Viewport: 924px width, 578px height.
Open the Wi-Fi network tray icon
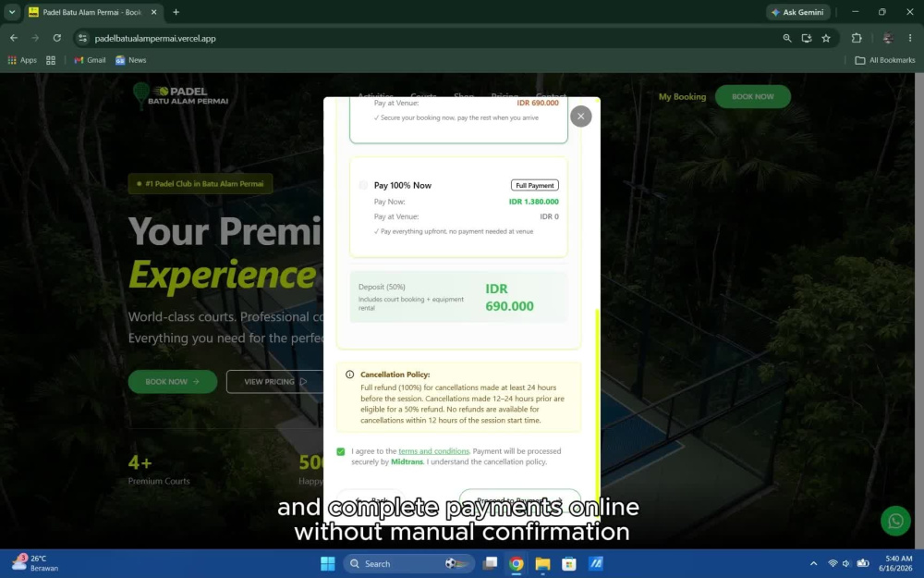coord(833,564)
